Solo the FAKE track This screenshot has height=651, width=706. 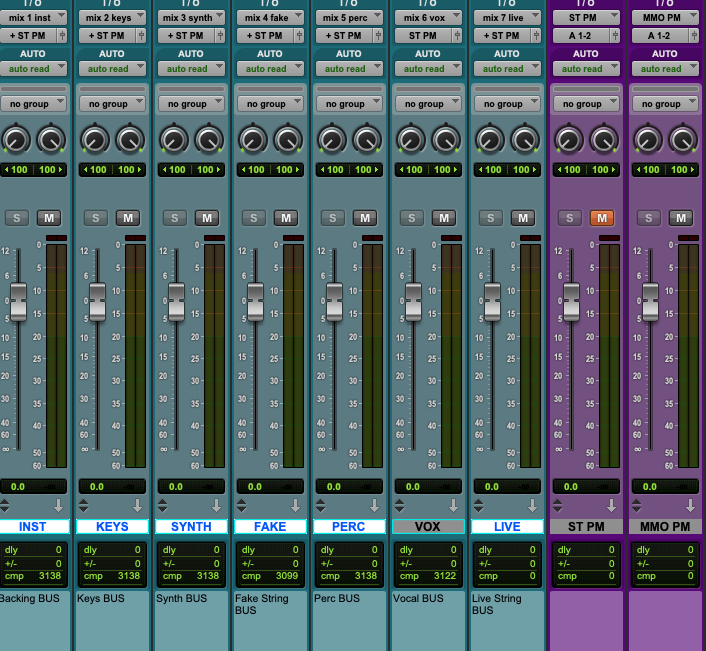(x=254, y=218)
